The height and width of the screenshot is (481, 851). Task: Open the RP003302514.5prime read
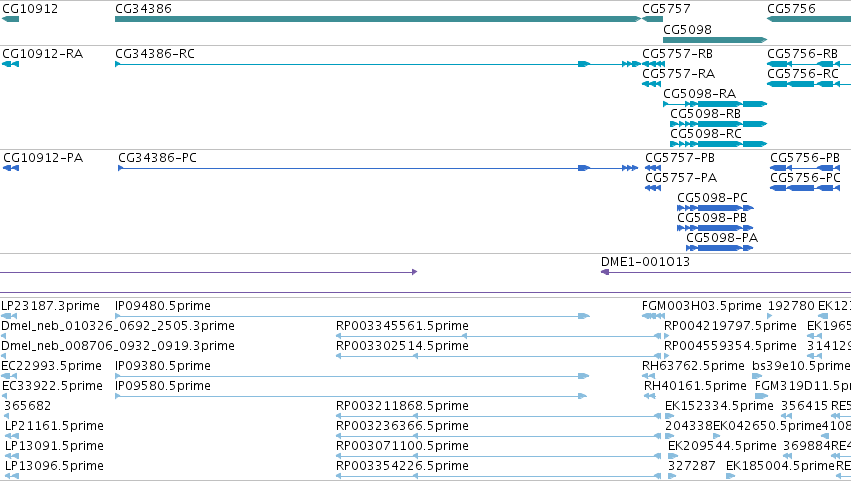tap(402, 346)
